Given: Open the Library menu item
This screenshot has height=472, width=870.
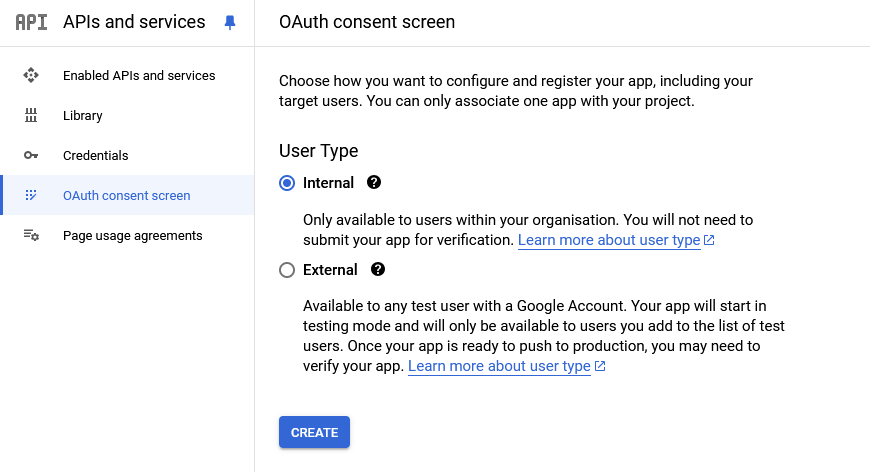Looking at the screenshot, I should coord(83,116).
